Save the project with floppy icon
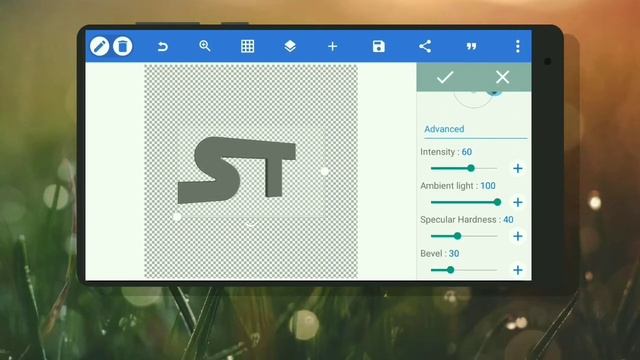 [x=378, y=46]
